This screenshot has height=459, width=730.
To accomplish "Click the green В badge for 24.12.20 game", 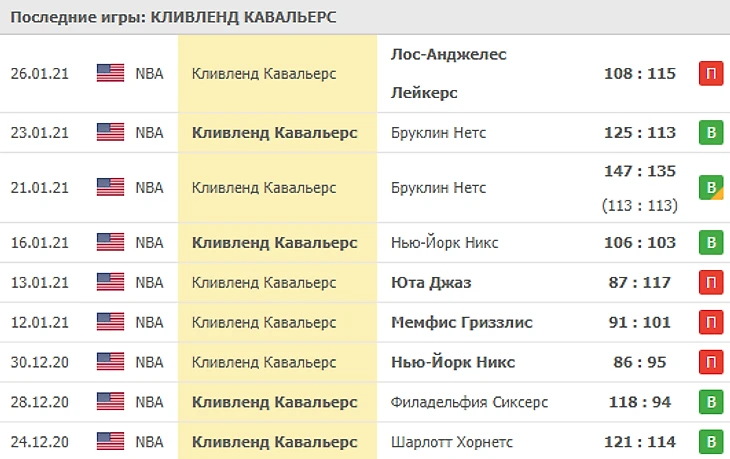I will 711,442.
